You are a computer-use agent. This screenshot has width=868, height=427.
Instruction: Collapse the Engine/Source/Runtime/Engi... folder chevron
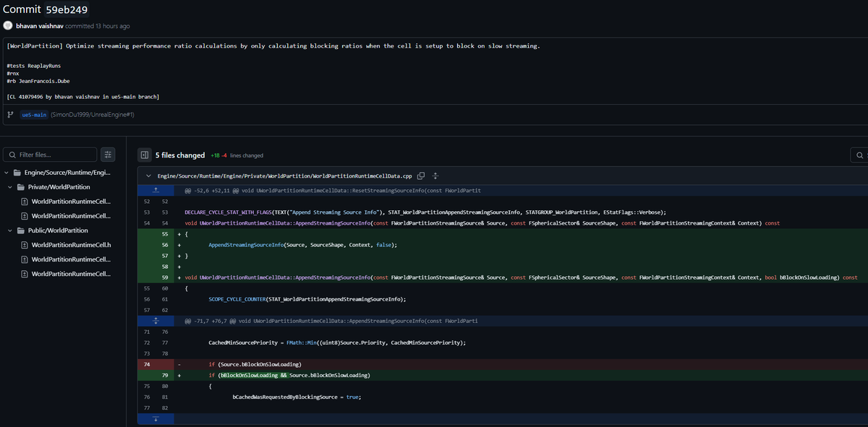pyautogui.click(x=7, y=173)
